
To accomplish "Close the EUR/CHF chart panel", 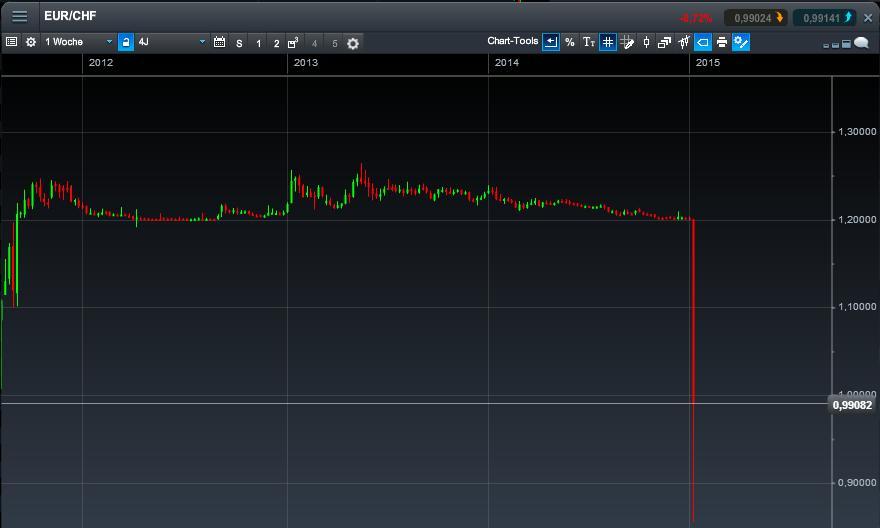I will [x=868, y=18].
